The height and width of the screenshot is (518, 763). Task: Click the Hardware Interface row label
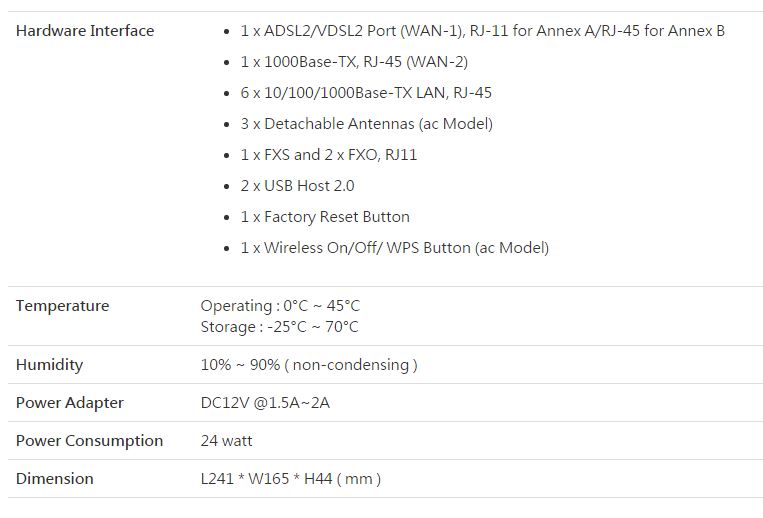pos(85,31)
